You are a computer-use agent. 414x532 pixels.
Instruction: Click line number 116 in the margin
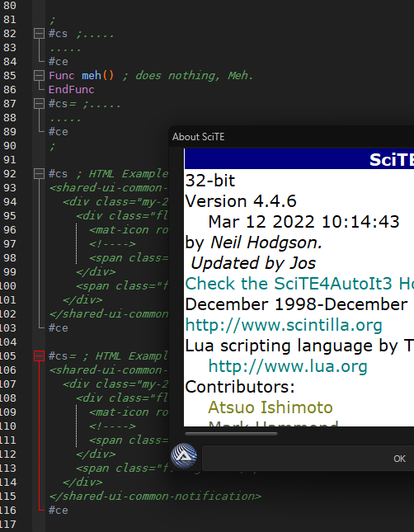[8, 510]
